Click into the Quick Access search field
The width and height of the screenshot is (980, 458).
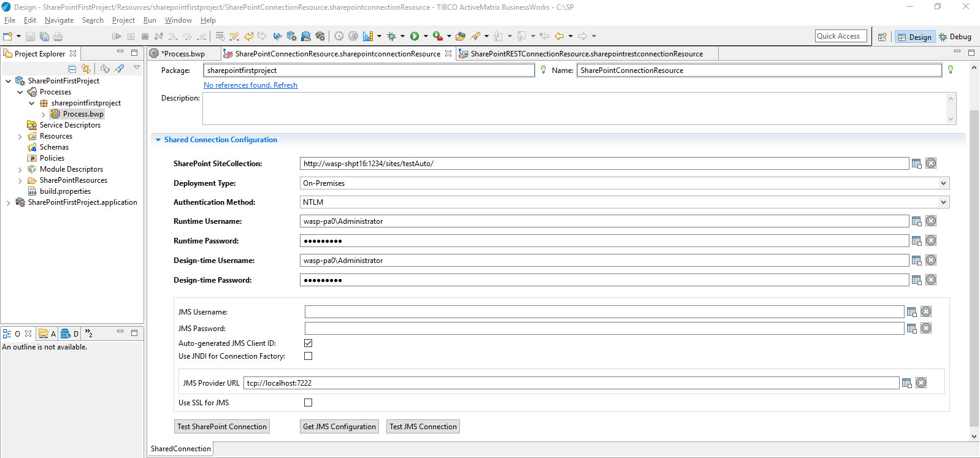(841, 36)
